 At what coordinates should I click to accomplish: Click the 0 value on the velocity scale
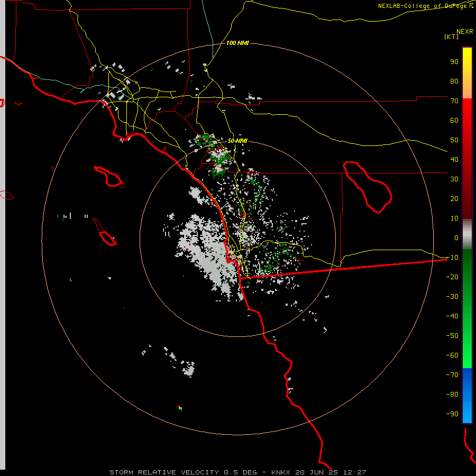point(456,237)
